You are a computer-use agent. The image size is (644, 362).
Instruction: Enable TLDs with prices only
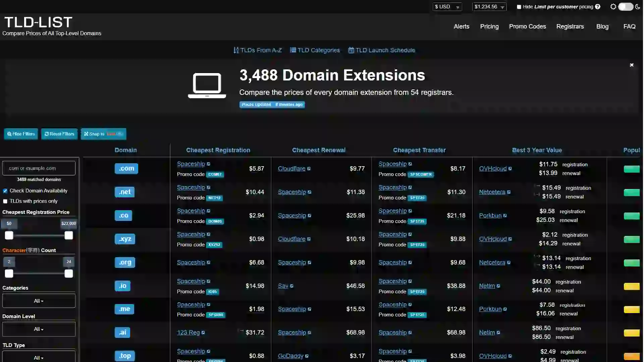point(5,201)
